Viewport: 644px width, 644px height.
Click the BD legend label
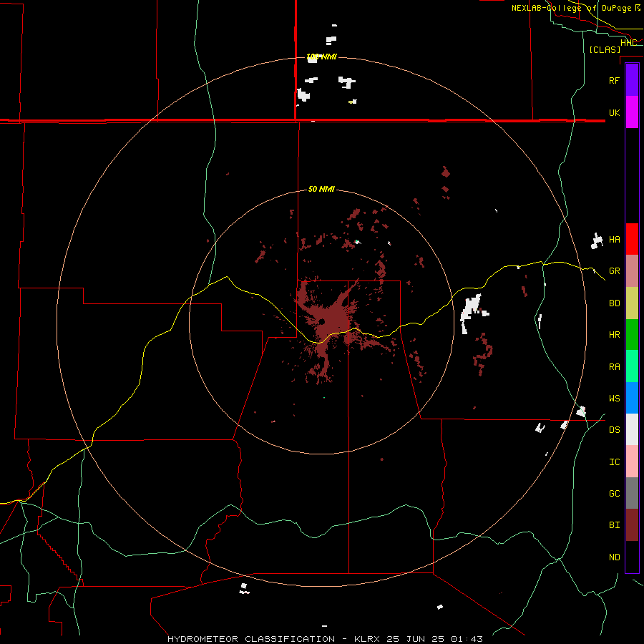(x=614, y=303)
